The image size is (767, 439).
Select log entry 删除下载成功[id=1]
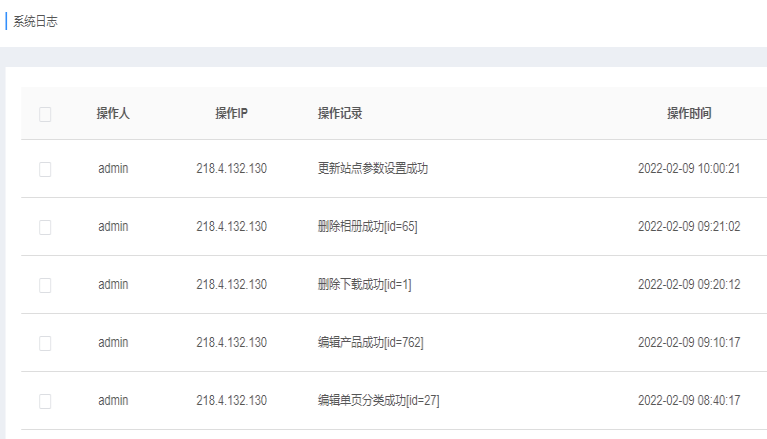tap(364, 284)
